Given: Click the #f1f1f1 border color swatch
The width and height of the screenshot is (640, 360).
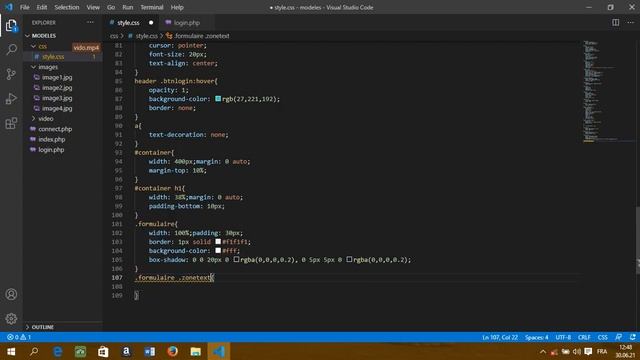Looking at the screenshot, I should pos(218,242).
